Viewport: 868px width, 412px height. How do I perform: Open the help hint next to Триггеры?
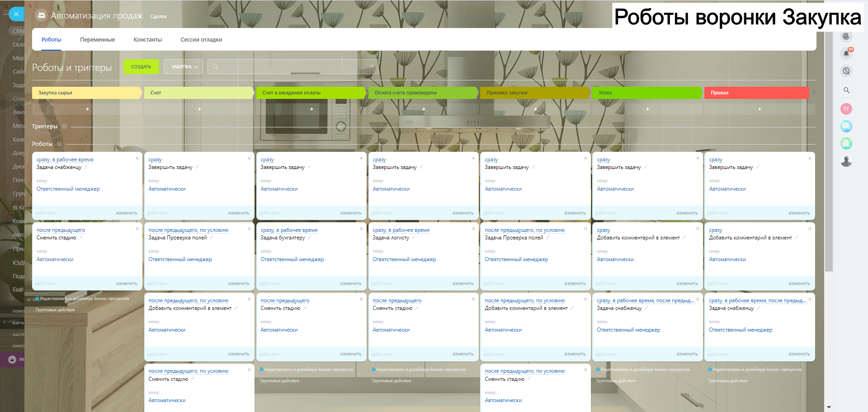click(64, 126)
